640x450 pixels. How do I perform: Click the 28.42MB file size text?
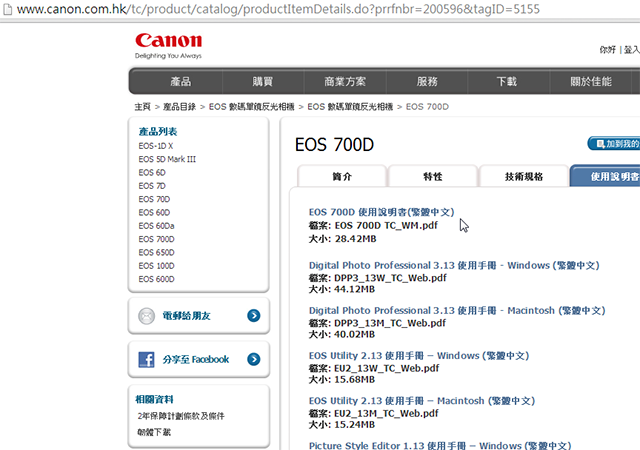tap(355, 239)
